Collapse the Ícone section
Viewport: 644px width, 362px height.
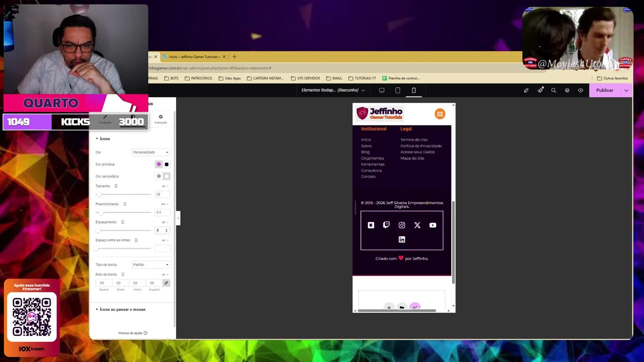coord(103,139)
